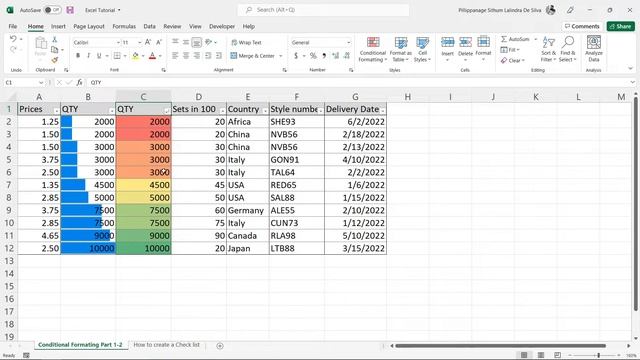
Task: Click the Align Left icon
Action: [175, 56]
